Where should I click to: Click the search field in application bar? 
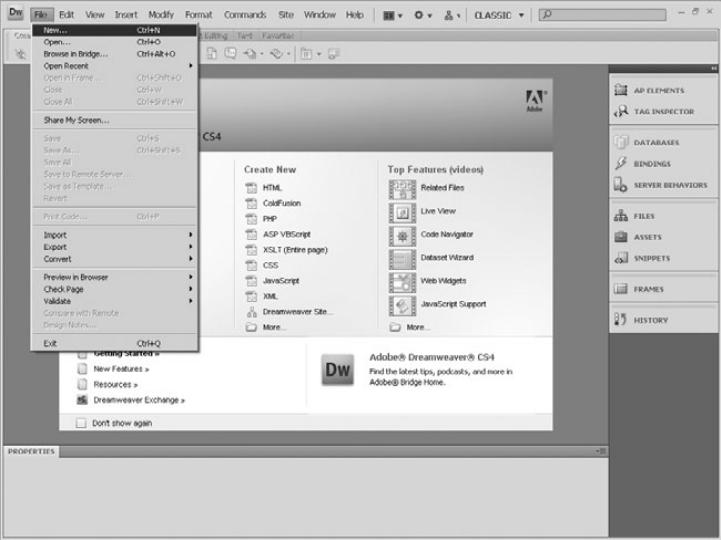coord(602,15)
